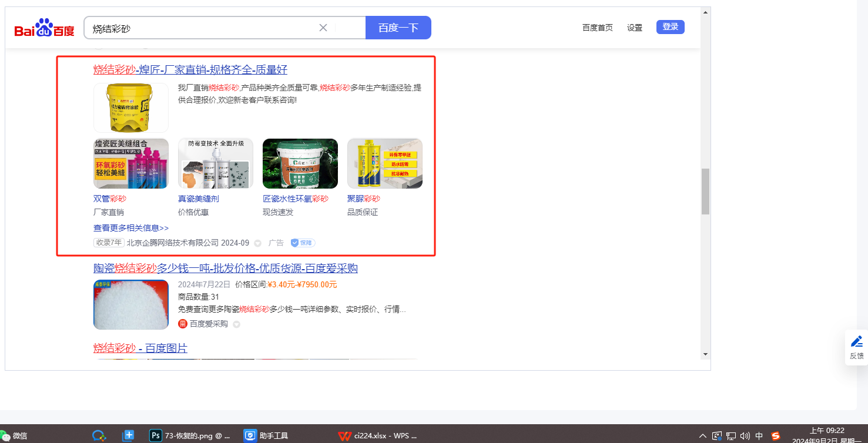
Task: Open the 助手工具 taskbar app
Action: pos(267,436)
